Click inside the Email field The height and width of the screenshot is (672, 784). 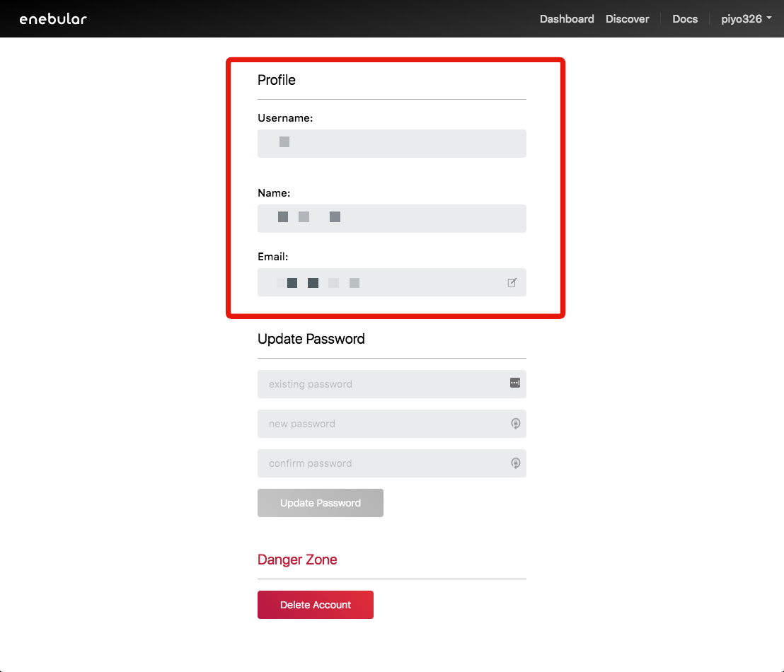[x=382, y=282]
